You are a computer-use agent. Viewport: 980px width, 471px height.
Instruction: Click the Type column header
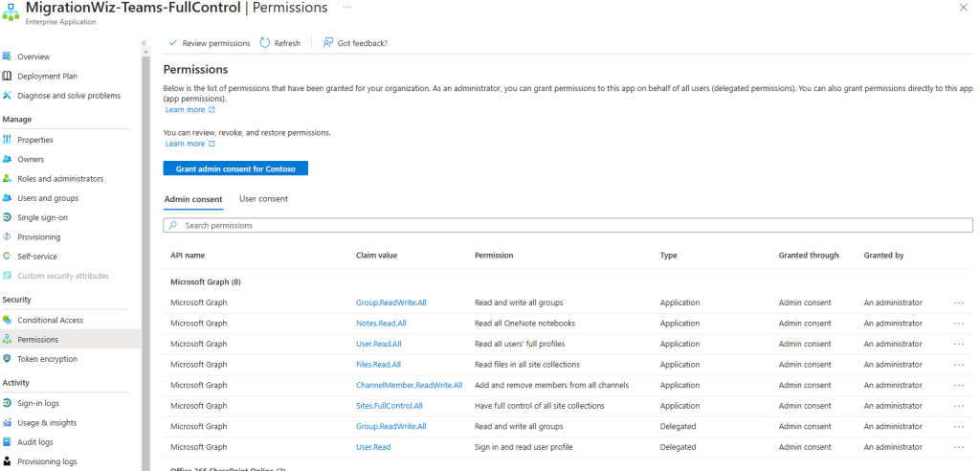click(x=669, y=256)
